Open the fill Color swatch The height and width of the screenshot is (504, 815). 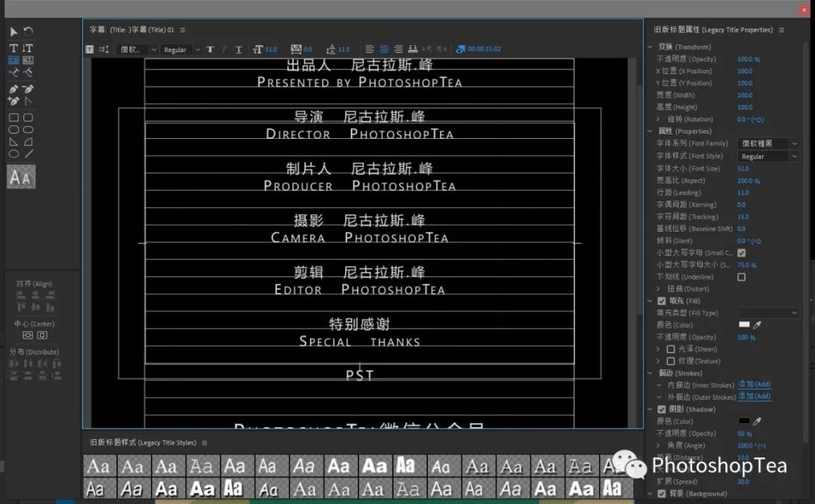click(744, 324)
